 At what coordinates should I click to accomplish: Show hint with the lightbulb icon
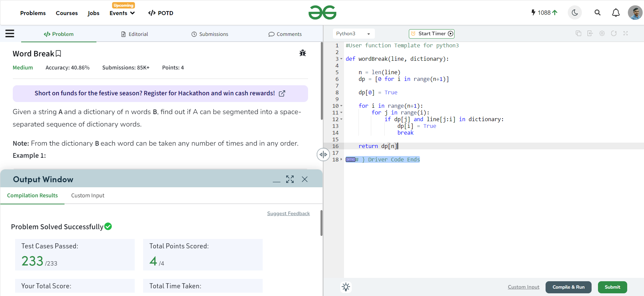(346, 287)
